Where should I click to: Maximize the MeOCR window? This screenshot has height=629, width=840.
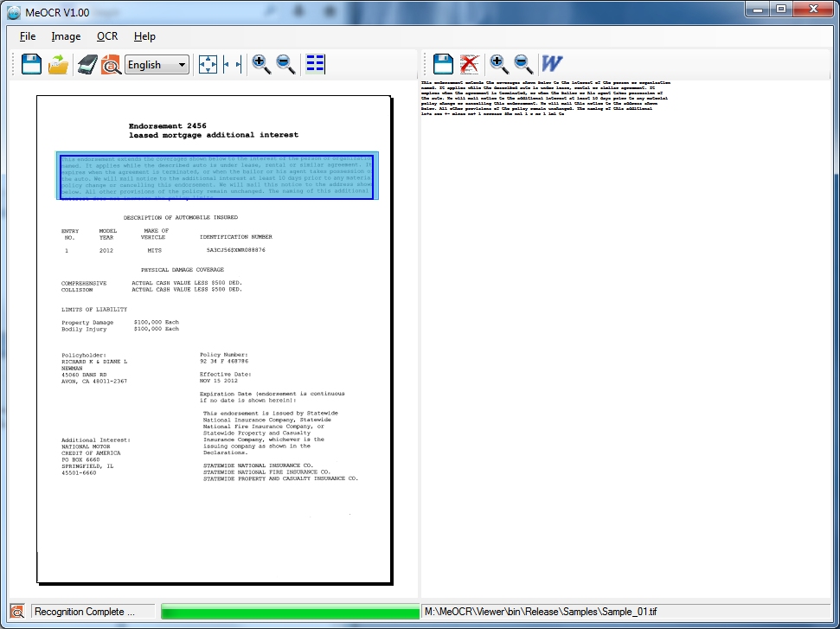click(x=781, y=10)
